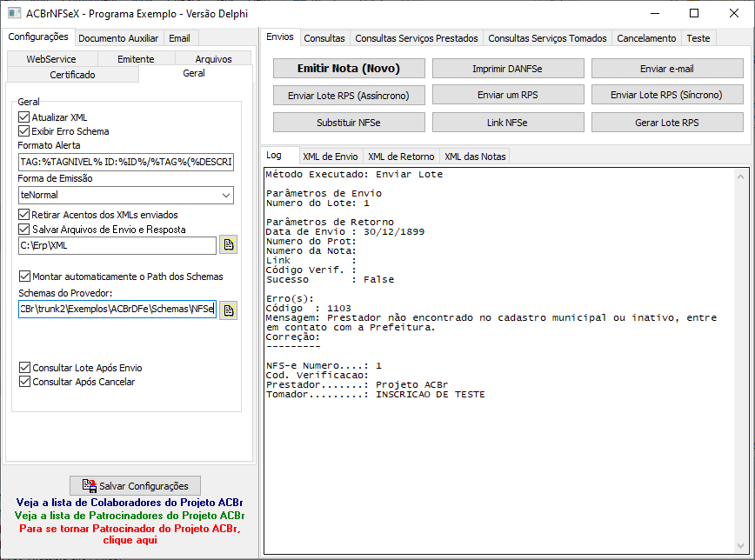Click log scrollbar down arrow
The width and height of the screenshot is (755, 560).
point(740,546)
